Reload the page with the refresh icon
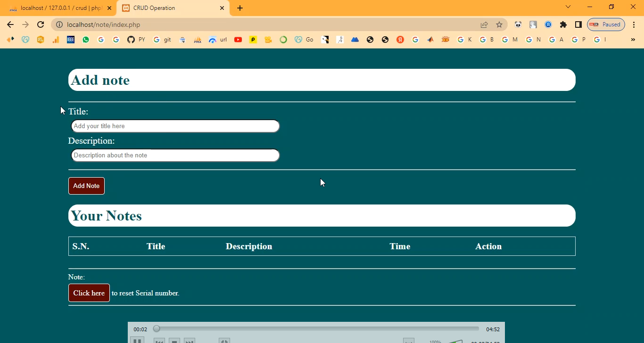The height and width of the screenshot is (343, 644). tap(41, 24)
